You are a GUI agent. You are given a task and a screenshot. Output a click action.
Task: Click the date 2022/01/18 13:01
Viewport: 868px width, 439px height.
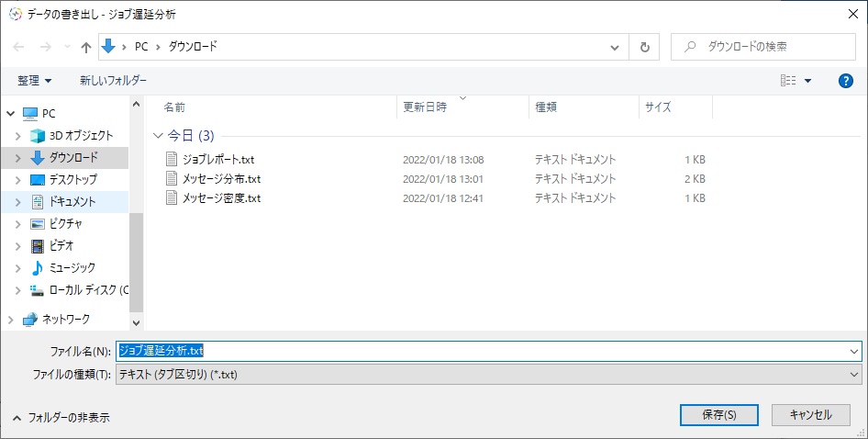click(443, 179)
